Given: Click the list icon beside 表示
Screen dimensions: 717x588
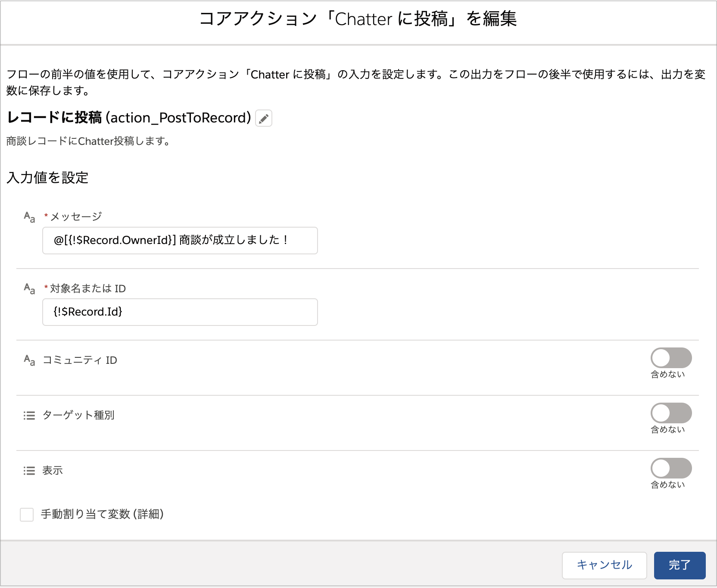Looking at the screenshot, I should (29, 470).
